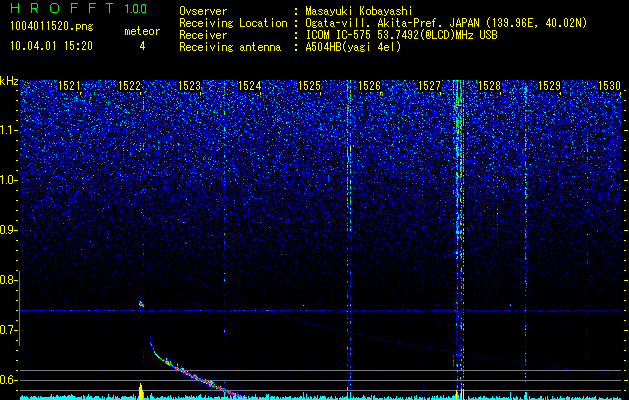Select the 0.9 kHz frequency label

pos(8,230)
